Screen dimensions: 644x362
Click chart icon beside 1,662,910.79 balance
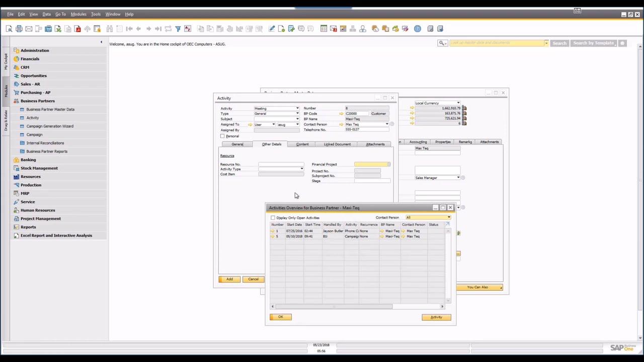tap(464, 108)
